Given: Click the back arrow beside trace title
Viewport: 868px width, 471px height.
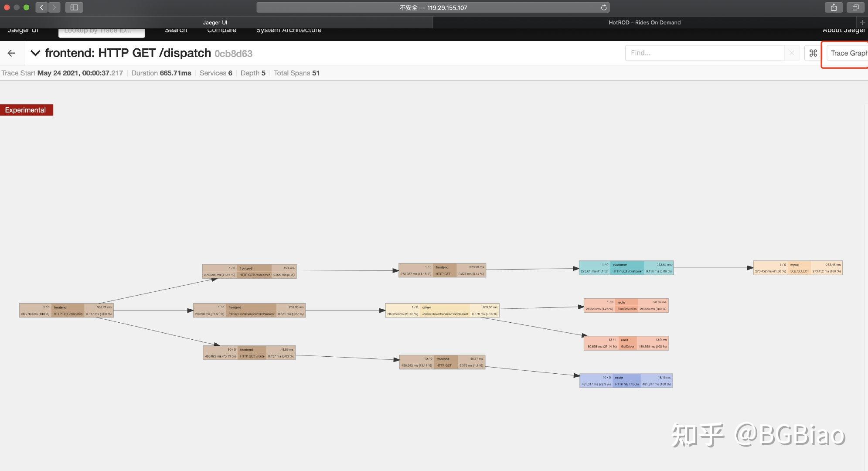Looking at the screenshot, I should tap(11, 53).
